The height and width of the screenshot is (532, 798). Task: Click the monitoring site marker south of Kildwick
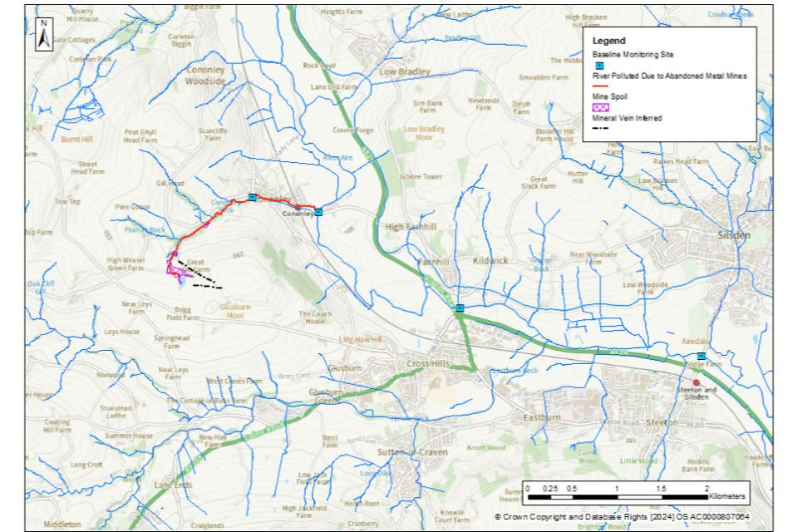click(x=460, y=308)
